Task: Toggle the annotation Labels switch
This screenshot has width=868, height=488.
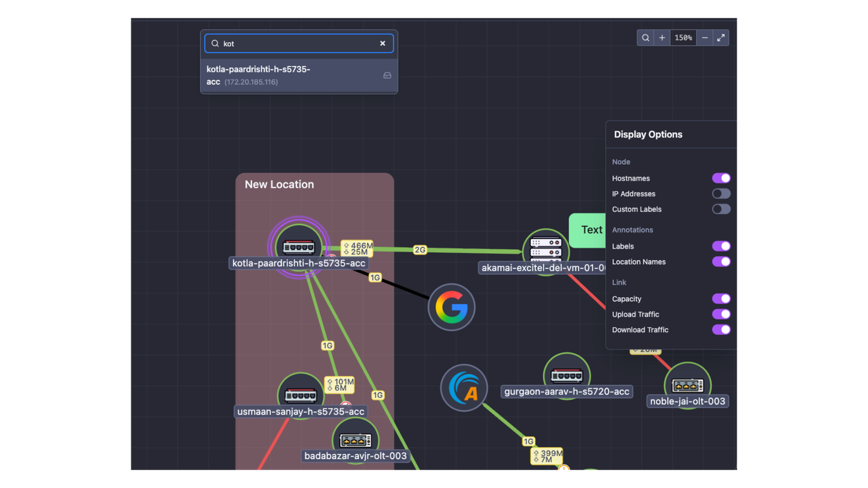Action: (721, 246)
